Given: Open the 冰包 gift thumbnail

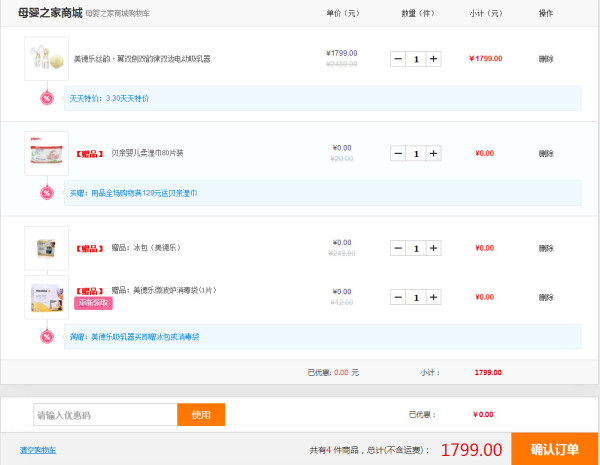Looking at the screenshot, I should [x=47, y=248].
